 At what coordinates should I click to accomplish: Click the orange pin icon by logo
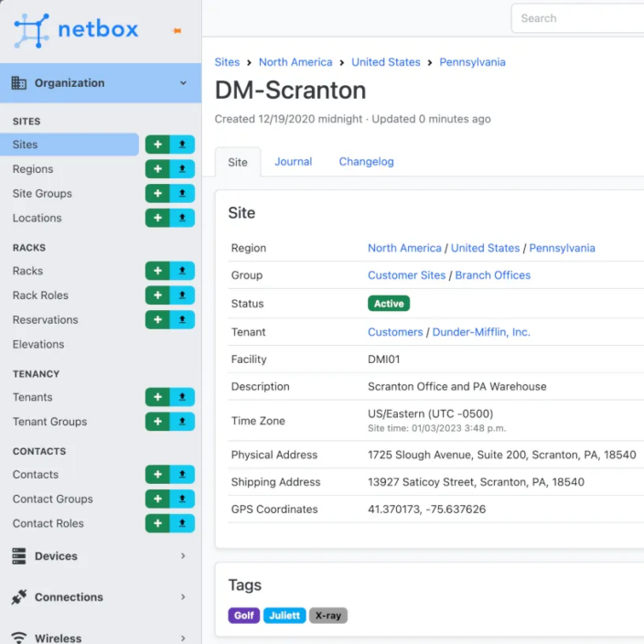[177, 31]
